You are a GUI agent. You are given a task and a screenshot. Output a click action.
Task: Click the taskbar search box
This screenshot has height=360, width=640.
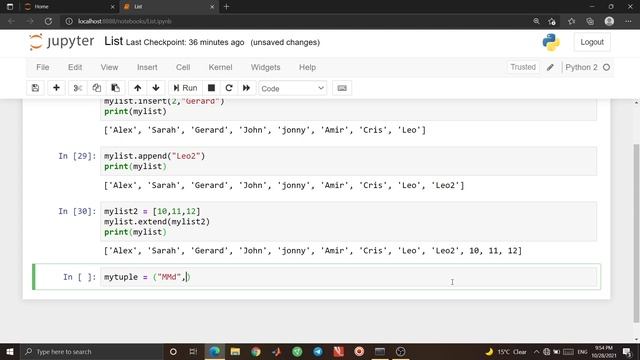coord(91,351)
